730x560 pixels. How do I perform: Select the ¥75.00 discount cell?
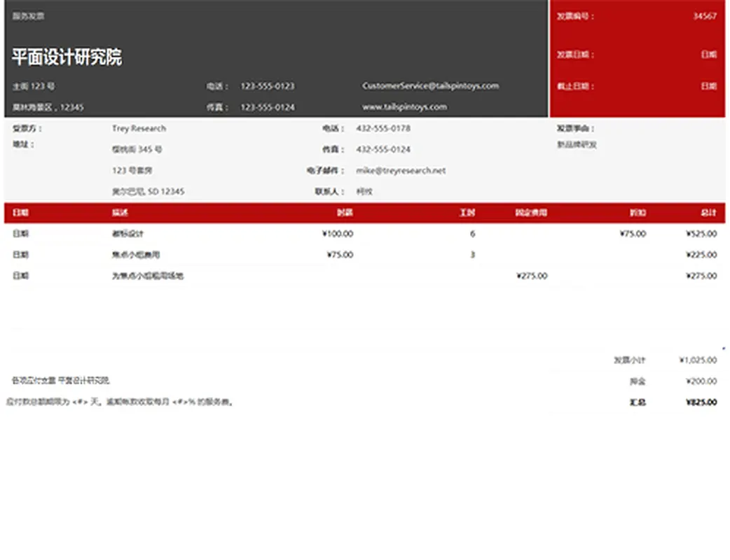pyautogui.click(x=633, y=234)
